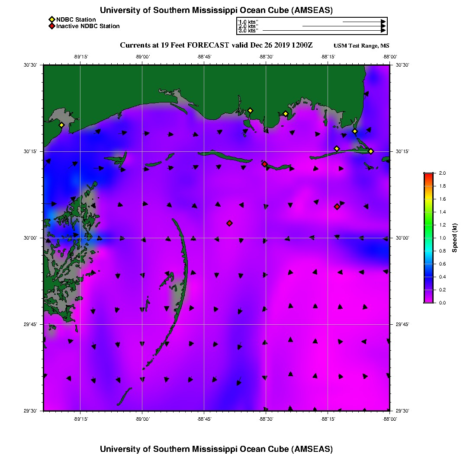Click the red top of the speed colorbar
This screenshot has height=454, width=476.
[428, 175]
